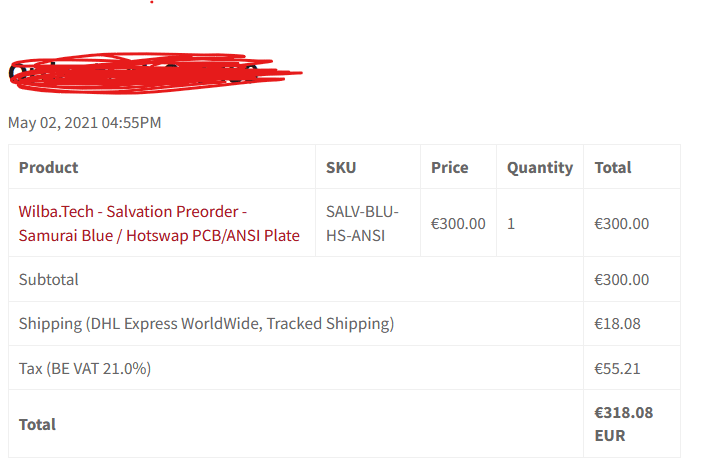Click the SKU column header
The width and height of the screenshot is (710, 469).
pyautogui.click(x=341, y=168)
